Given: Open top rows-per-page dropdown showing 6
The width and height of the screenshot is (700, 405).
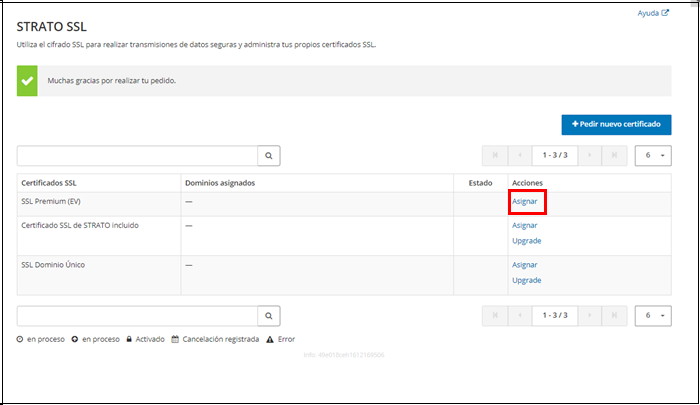Looking at the screenshot, I should click(x=653, y=155).
